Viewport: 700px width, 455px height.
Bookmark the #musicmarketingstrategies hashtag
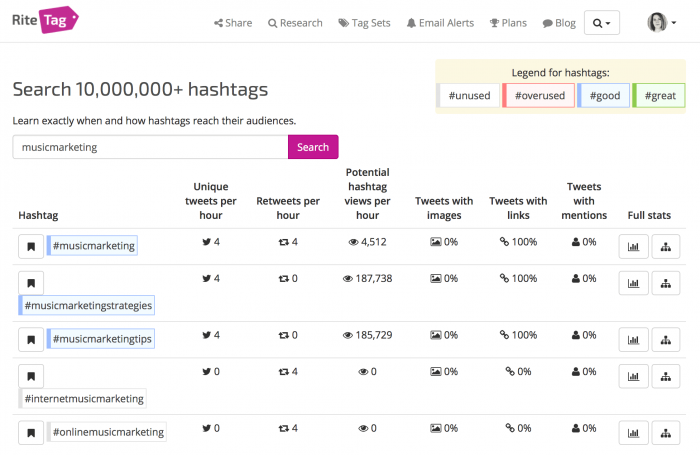click(31, 283)
